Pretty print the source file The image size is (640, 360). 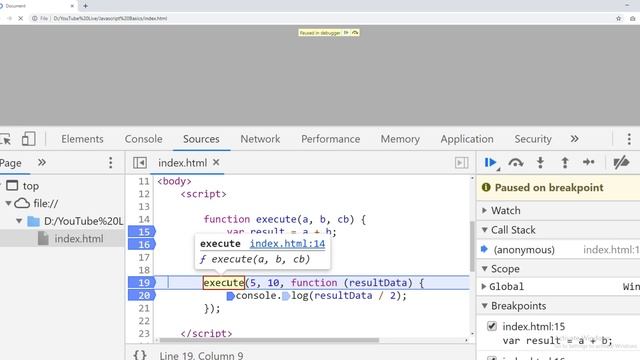[140, 355]
